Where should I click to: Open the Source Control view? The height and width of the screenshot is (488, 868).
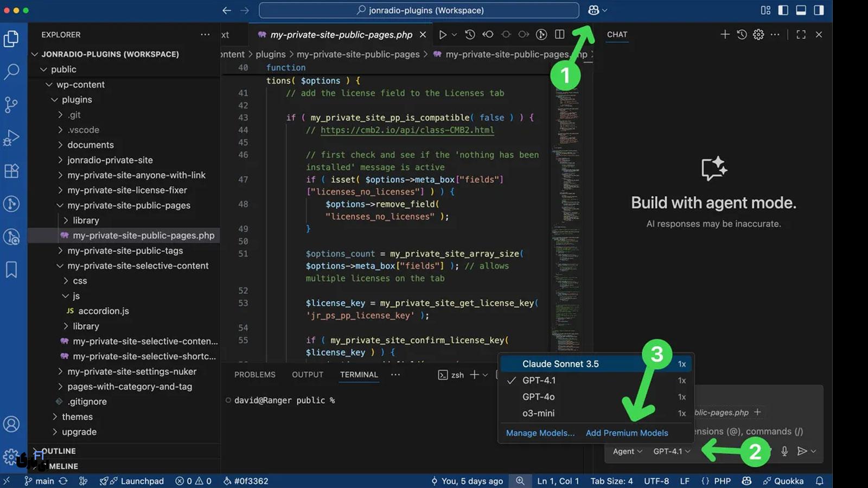tap(12, 105)
